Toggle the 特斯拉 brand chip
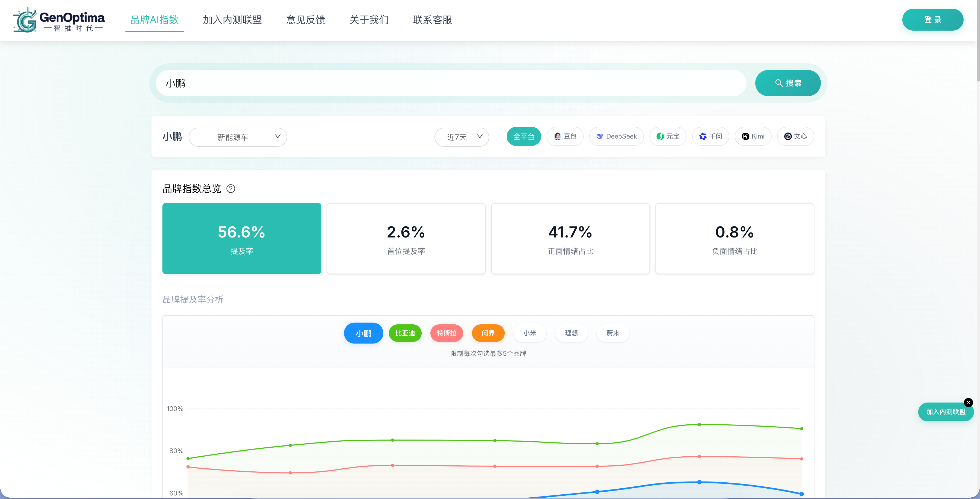Viewport: 980px width, 499px height. point(446,333)
